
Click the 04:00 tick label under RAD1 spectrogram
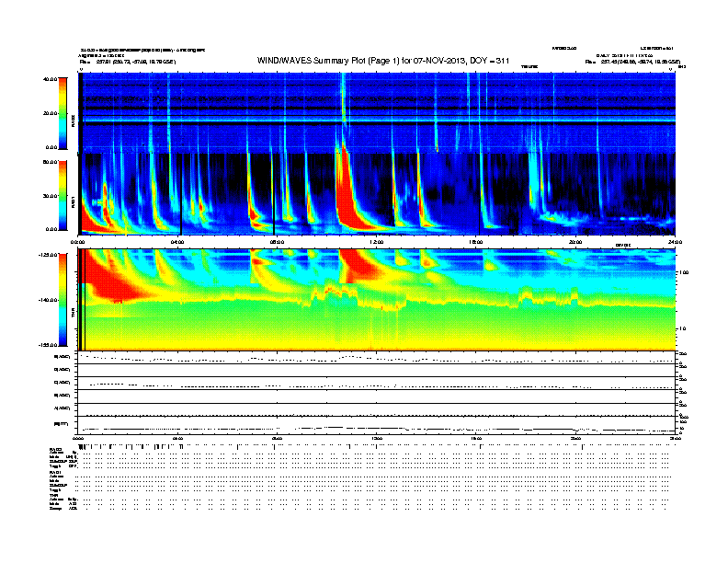coord(177,242)
